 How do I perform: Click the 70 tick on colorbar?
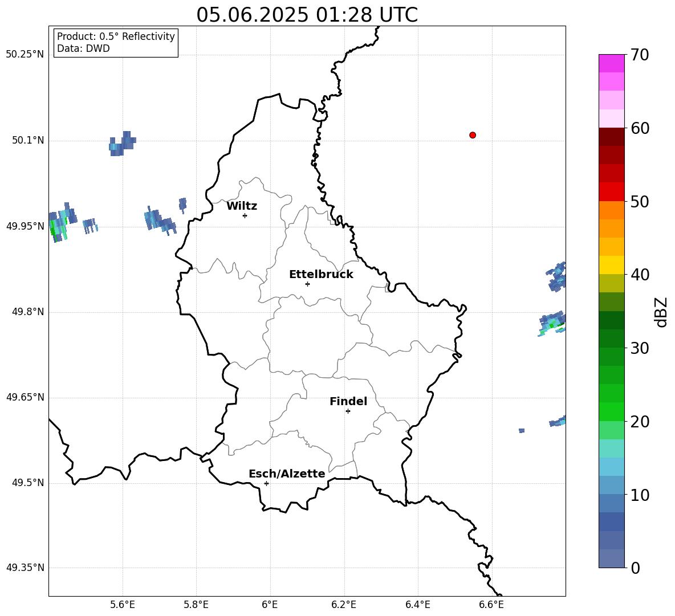pos(640,55)
